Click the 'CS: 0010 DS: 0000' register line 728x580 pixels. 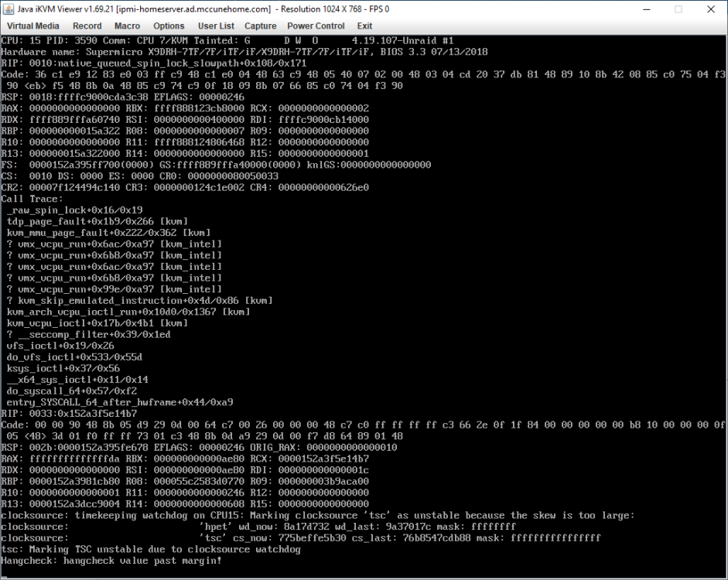click(140, 176)
